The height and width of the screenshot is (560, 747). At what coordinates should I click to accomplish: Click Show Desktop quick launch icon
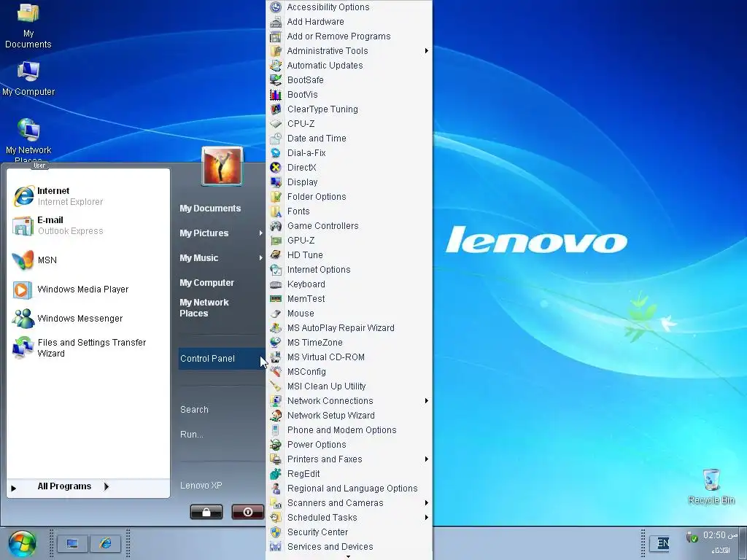(72, 544)
